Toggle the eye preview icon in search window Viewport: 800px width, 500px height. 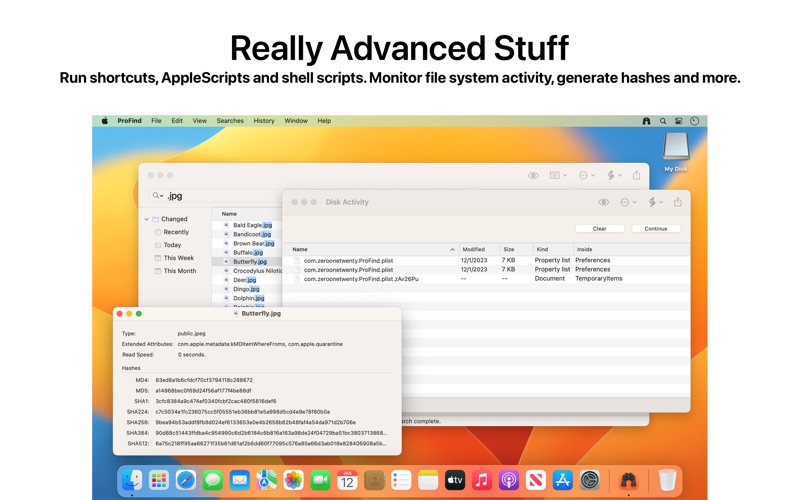(x=533, y=175)
